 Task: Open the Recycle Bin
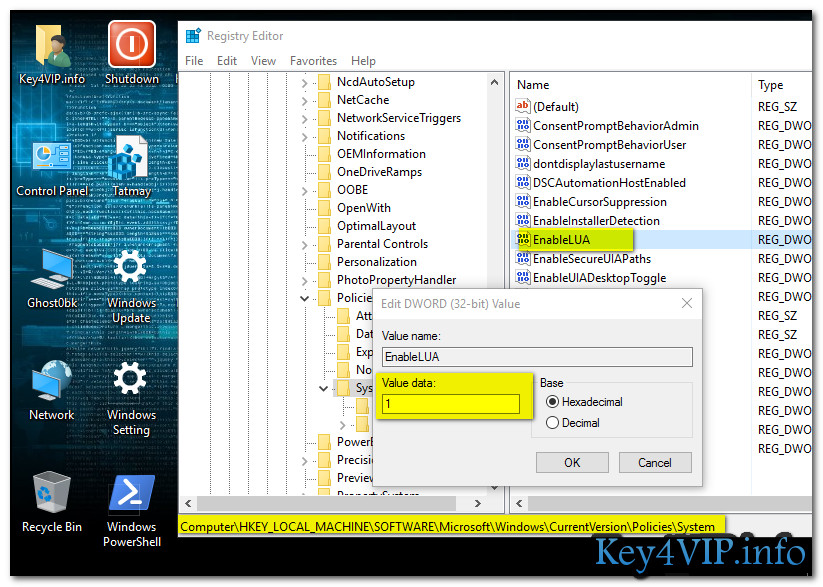point(51,502)
